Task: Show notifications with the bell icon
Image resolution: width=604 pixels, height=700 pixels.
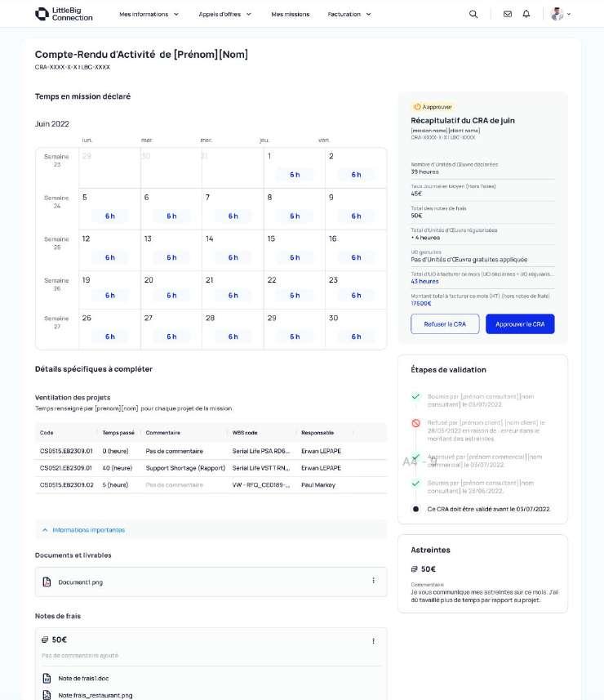Action: tap(526, 14)
